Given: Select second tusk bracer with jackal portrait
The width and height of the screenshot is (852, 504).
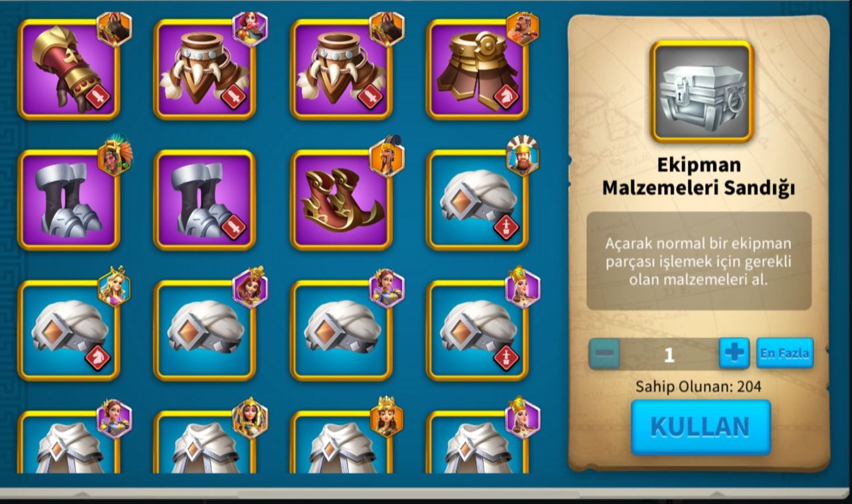Looking at the screenshot, I should point(341,70).
